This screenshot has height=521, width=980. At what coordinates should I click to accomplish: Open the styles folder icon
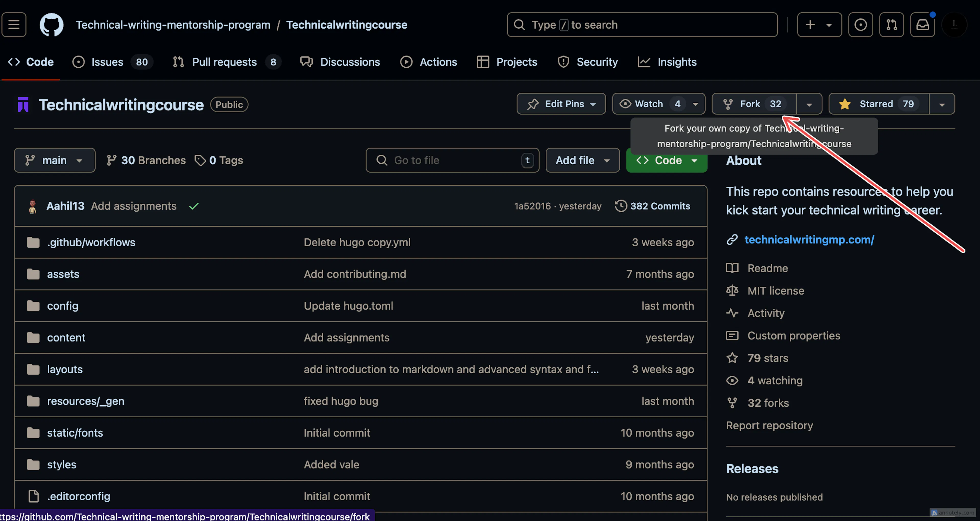coord(33,465)
